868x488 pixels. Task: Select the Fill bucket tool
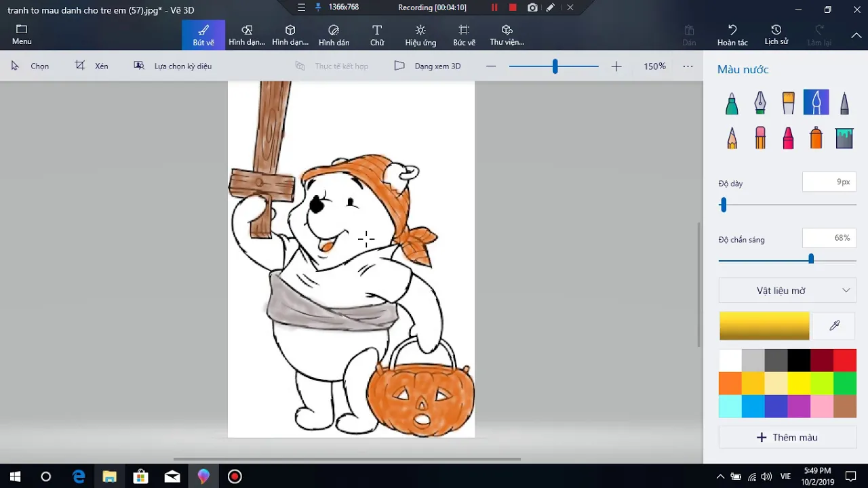tap(844, 138)
